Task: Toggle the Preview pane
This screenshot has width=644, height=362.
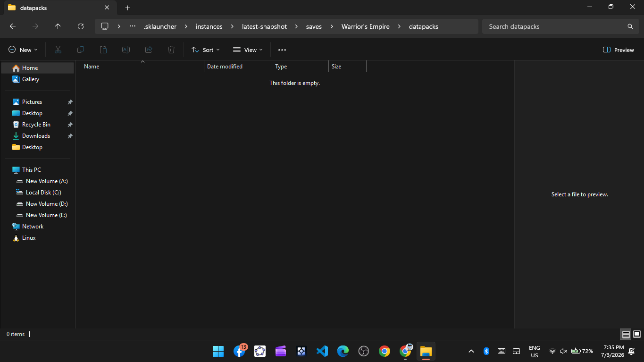Action: click(x=619, y=50)
